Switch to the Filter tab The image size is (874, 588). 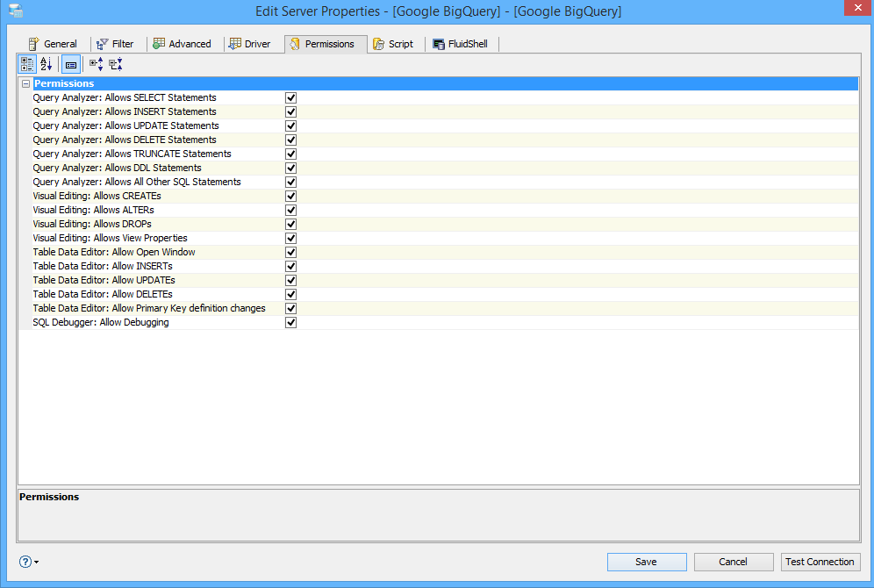click(115, 44)
